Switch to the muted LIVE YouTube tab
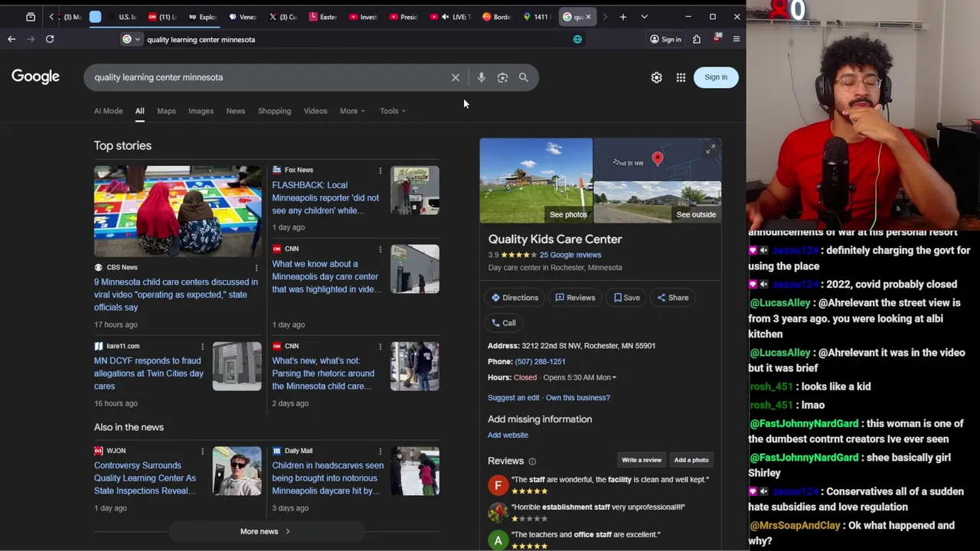The width and height of the screenshot is (980, 551). [x=450, y=17]
